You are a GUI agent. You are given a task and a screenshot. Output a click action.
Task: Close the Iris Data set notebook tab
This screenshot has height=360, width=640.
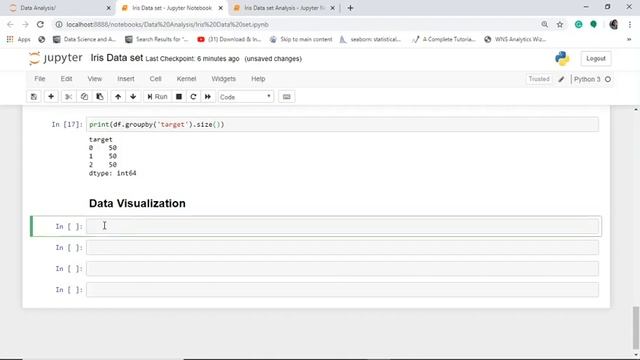tap(221, 8)
